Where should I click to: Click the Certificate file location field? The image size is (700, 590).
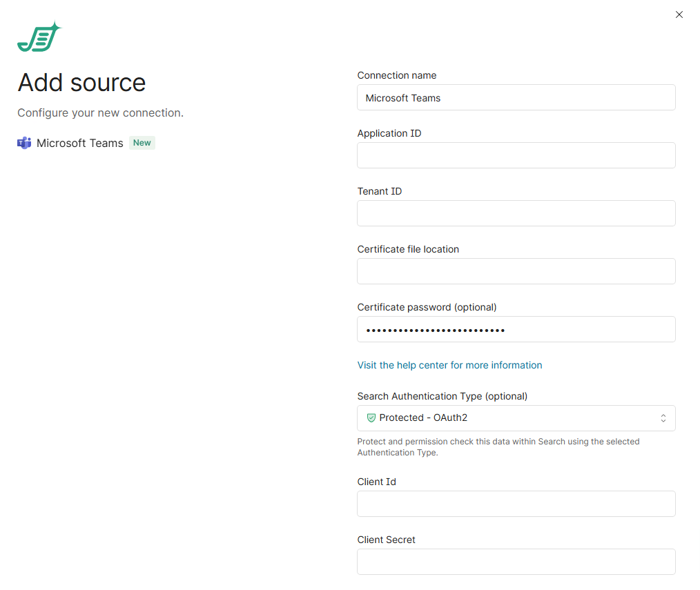pyautogui.click(x=516, y=271)
